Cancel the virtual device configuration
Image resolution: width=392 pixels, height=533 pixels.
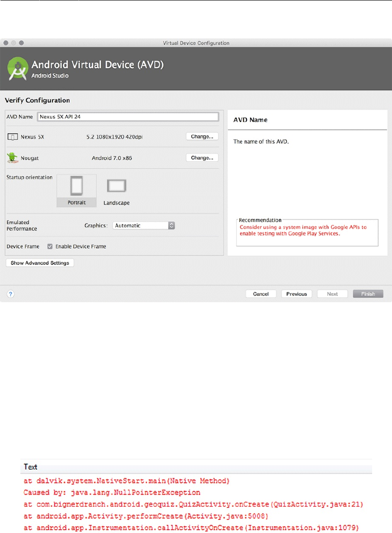tap(261, 294)
